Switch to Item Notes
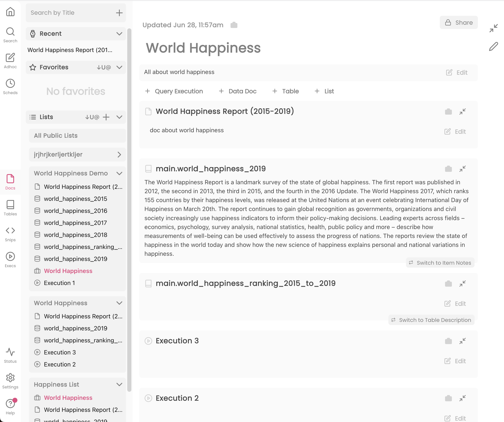Screen dimensions: 504x422 tap(440, 263)
